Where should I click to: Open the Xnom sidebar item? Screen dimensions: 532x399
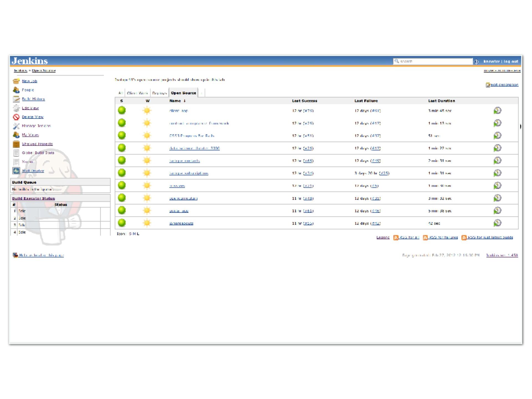[x=27, y=162]
